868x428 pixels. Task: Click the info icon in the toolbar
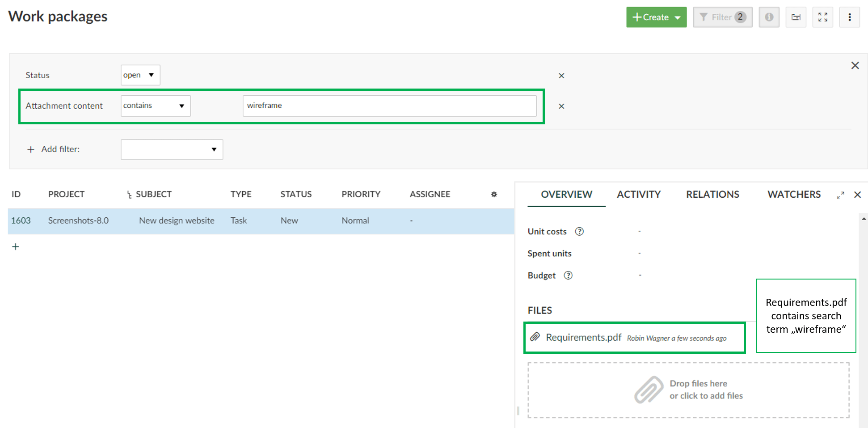coord(769,17)
